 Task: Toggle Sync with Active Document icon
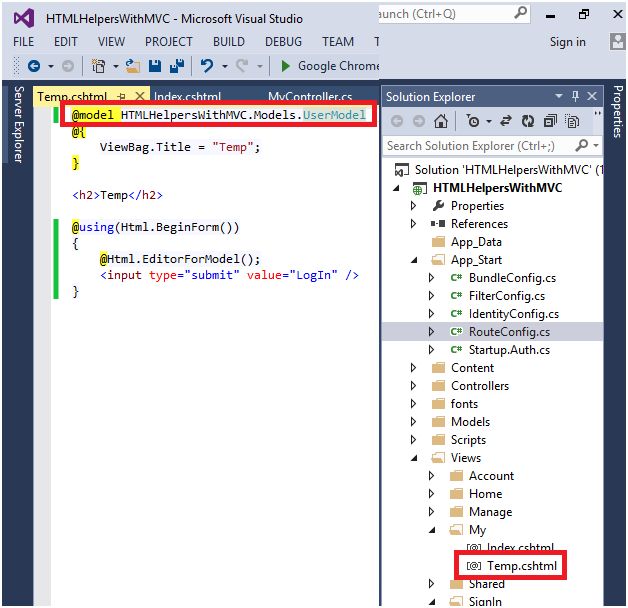click(x=506, y=121)
